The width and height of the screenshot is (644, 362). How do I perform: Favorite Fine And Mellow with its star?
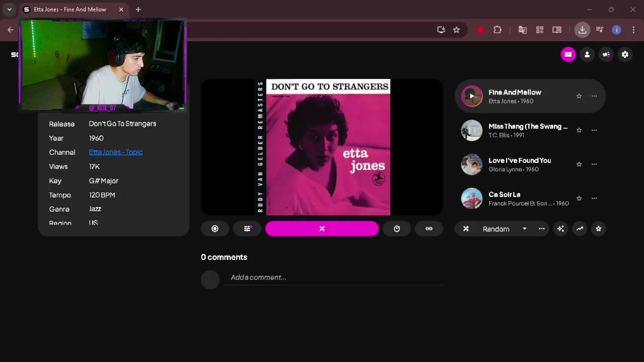pyautogui.click(x=579, y=96)
